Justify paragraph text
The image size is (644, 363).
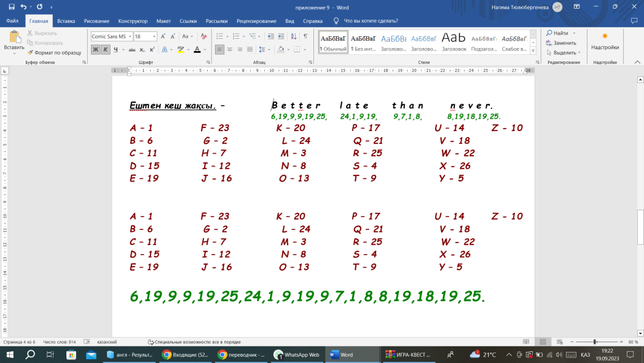click(249, 49)
